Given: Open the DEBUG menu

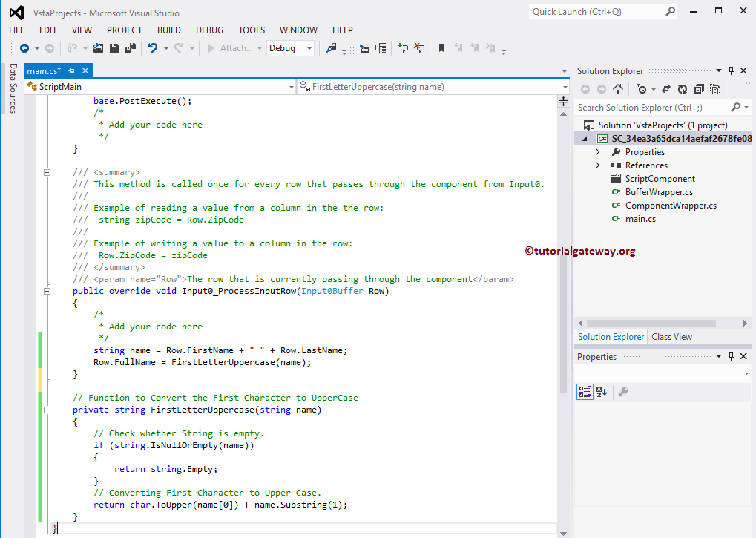Looking at the screenshot, I should tap(209, 30).
